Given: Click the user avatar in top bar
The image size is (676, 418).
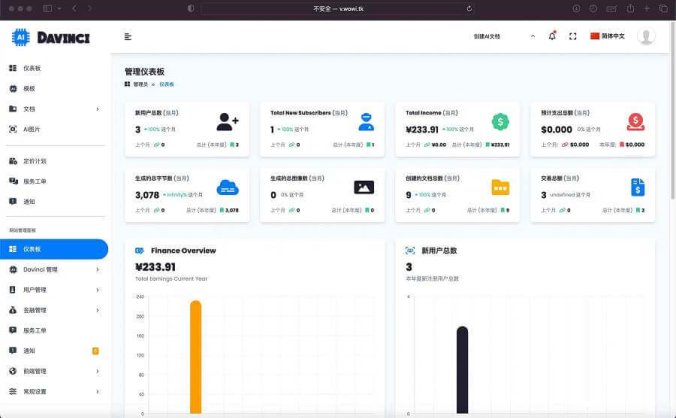Looking at the screenshot, I should point(646,36).
